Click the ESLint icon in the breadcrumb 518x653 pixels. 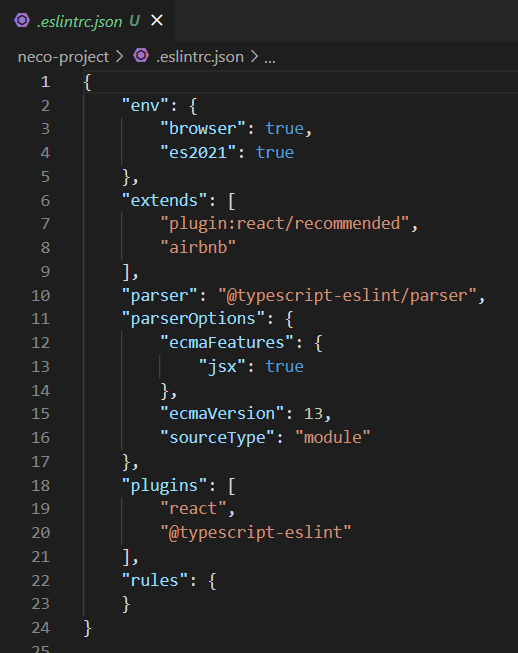tap(141, 55)
